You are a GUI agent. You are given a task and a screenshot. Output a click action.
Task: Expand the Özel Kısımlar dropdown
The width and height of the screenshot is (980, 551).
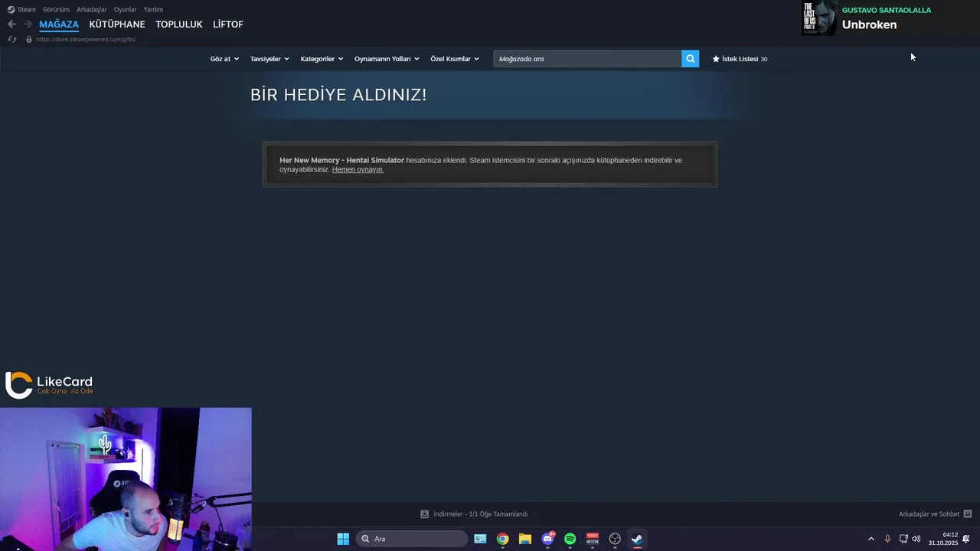pos(455,59)
